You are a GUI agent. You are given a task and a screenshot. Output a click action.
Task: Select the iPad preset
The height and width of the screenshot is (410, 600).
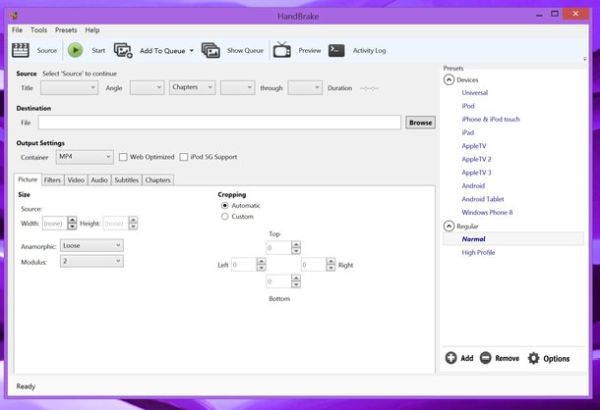coord(468,132)
